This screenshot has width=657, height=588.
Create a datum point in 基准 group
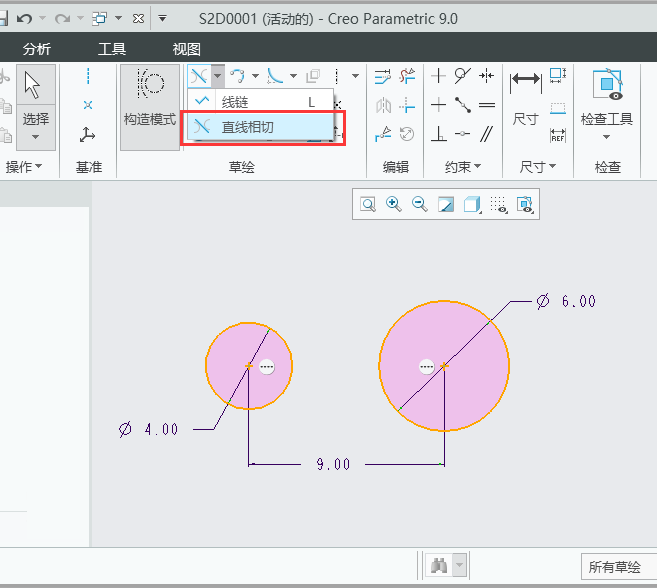coord(88,105)
